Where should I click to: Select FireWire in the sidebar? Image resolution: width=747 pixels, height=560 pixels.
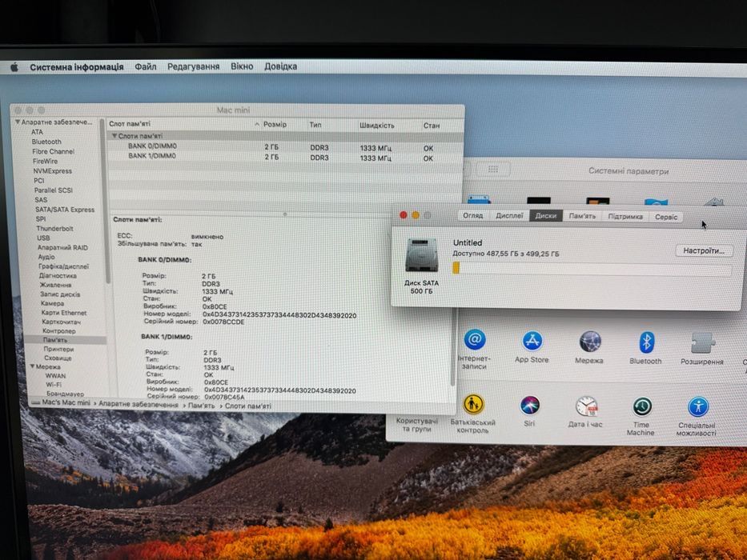46,161
